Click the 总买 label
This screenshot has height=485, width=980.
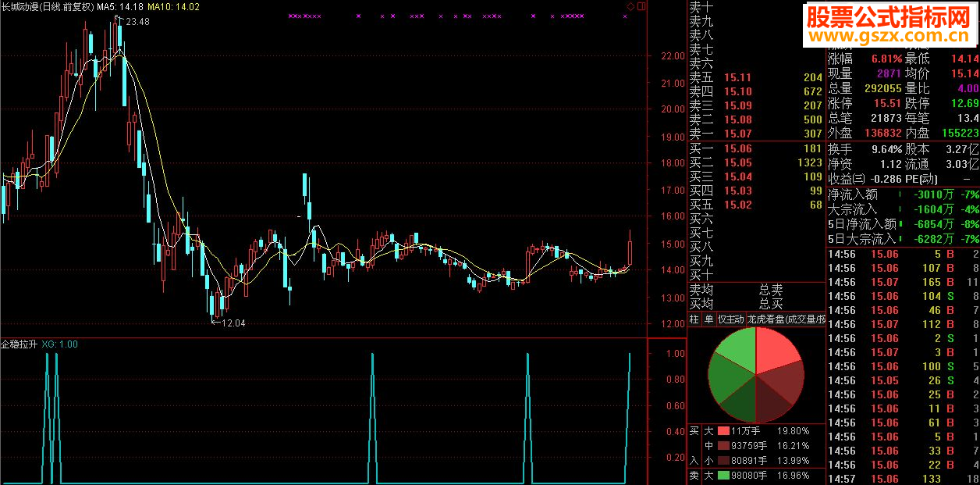771,304
